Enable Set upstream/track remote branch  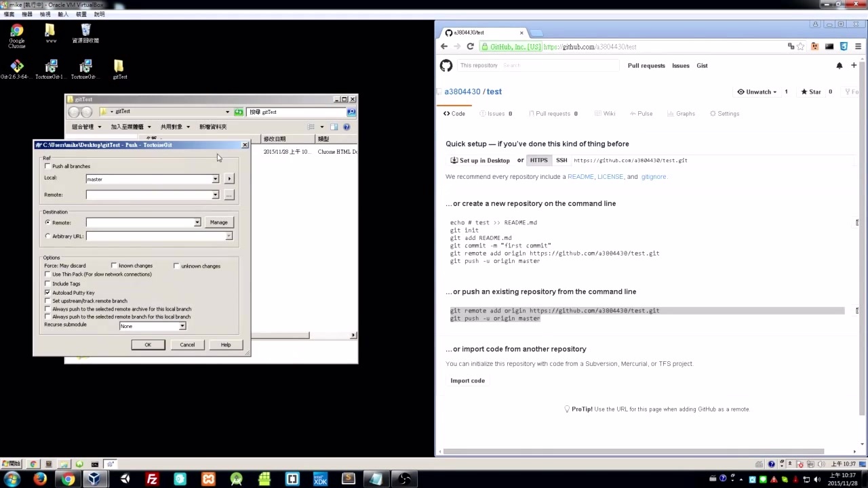pos(47,301)
